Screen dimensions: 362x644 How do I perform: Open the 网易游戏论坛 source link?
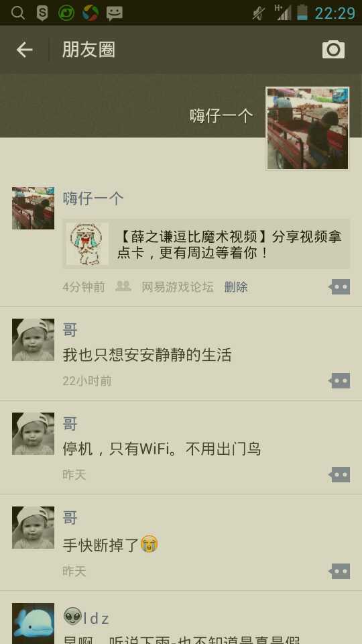[177, 286]
